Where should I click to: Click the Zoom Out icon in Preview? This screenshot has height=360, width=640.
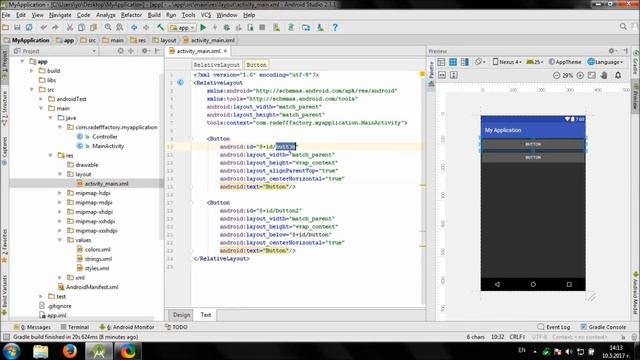(556, 75)
